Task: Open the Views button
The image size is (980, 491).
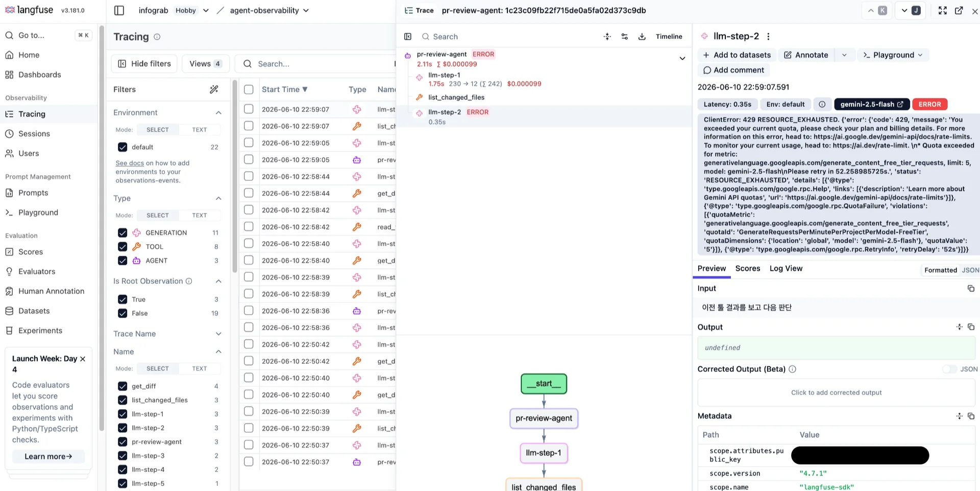Action: (x=205, y=64)
